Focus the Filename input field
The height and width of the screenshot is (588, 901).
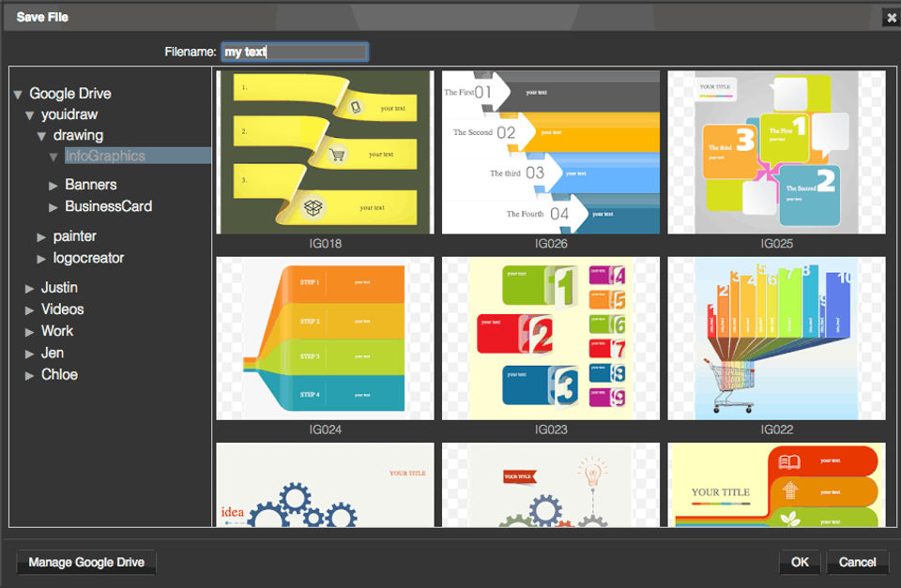295,52
